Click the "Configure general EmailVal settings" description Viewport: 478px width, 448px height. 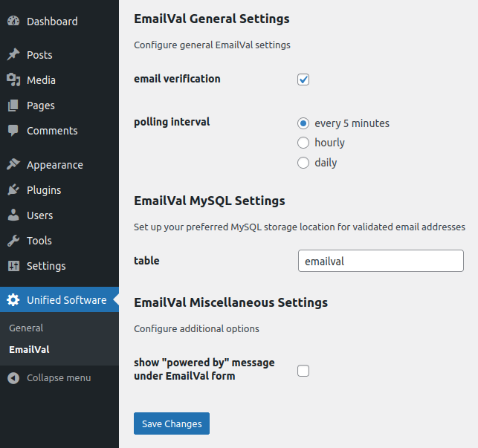(x=212, y=45)
